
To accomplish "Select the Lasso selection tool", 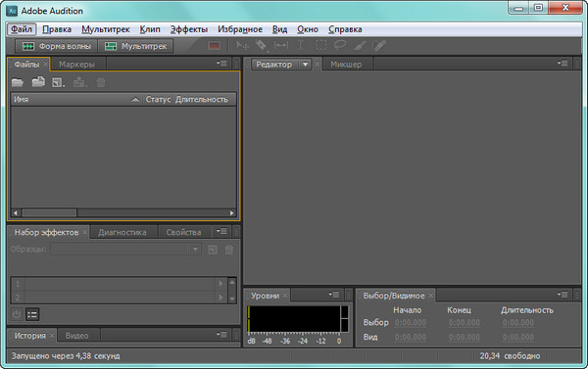I will pyautogui.click(x=340, y=46).
